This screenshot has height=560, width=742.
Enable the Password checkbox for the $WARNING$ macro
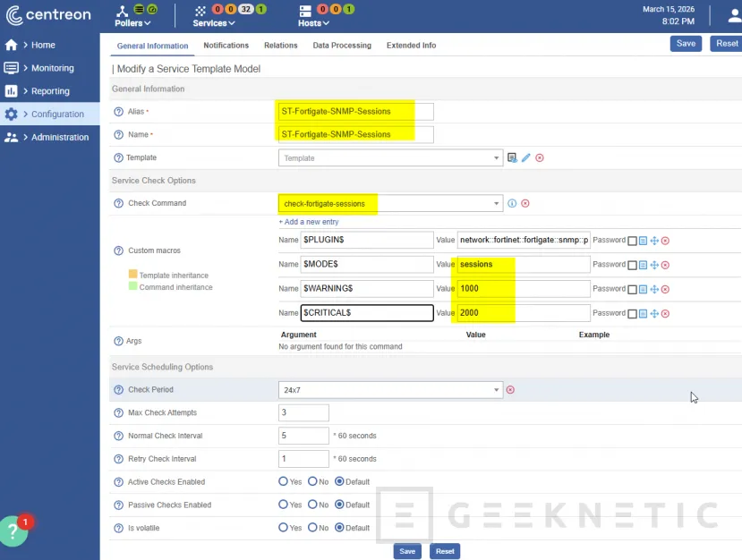coord(633,288)
